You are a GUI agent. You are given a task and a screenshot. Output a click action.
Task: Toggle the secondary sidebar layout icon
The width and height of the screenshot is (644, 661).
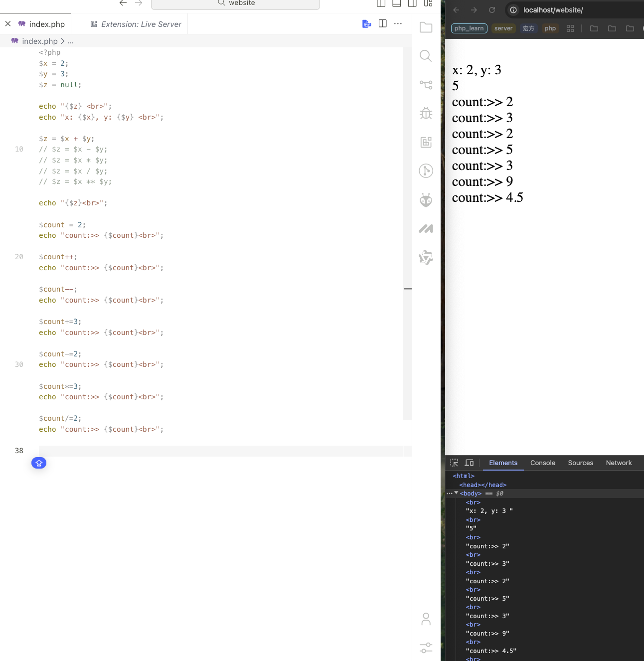tap(412, 3)
